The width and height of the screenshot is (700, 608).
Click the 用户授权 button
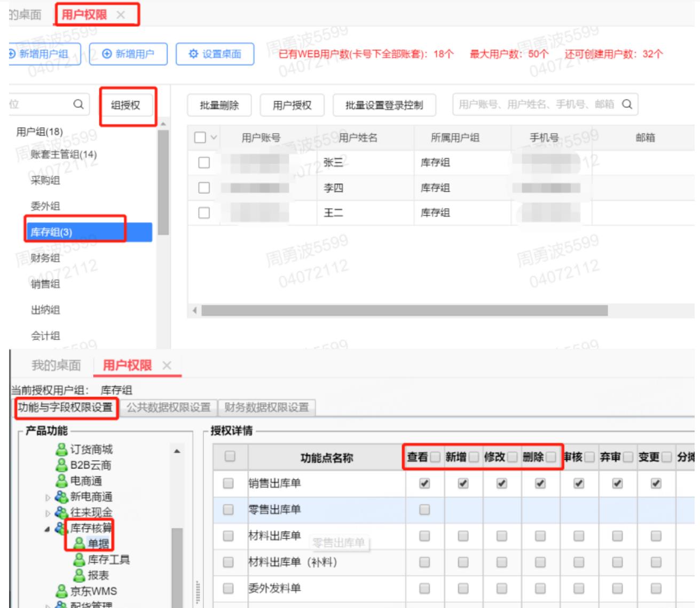coord(292,105)
